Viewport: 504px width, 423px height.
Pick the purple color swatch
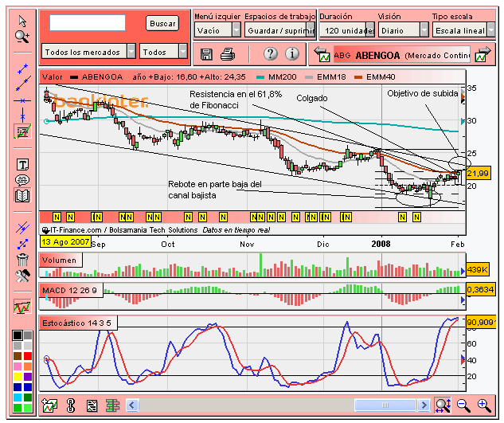click(x=28, y=376)
